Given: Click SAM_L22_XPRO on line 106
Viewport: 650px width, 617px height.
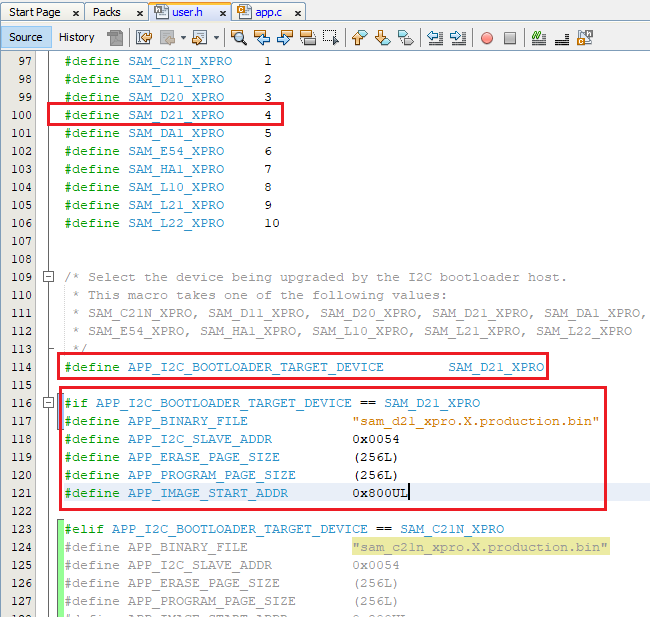Looking at the screenshot, I should pos(176,223).
